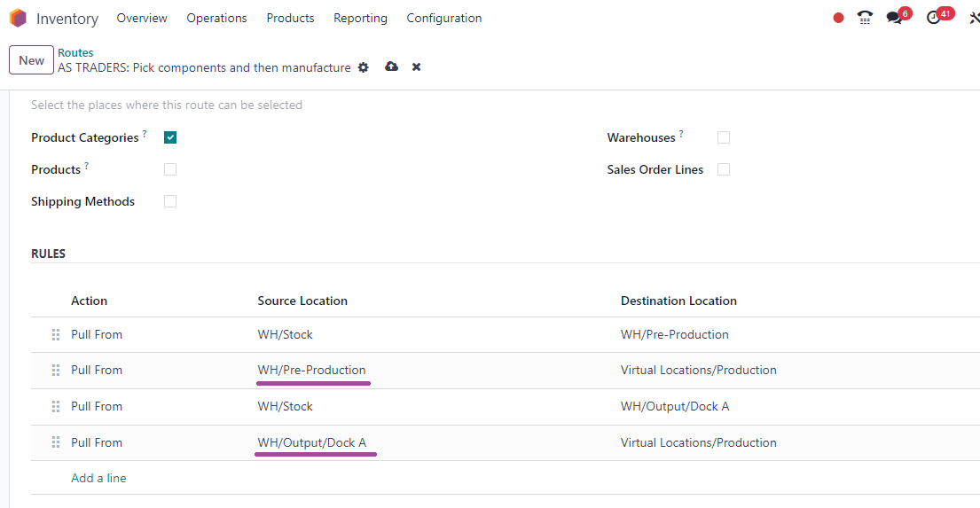The width and height of the screenshot is (980, 508).
Task: Open conversations icon with 6 badge
Action: click(895, 18)
